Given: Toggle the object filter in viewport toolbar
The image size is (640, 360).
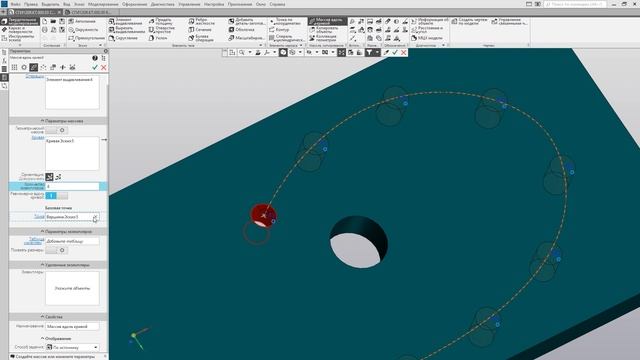Looking at the screenshot, I should point(369,53).
